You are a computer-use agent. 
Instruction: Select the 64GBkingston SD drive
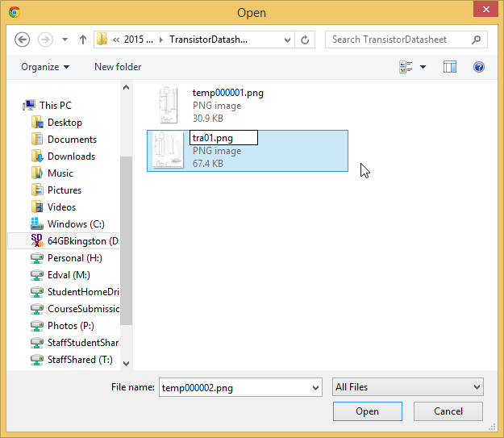(x=75, y=241)
